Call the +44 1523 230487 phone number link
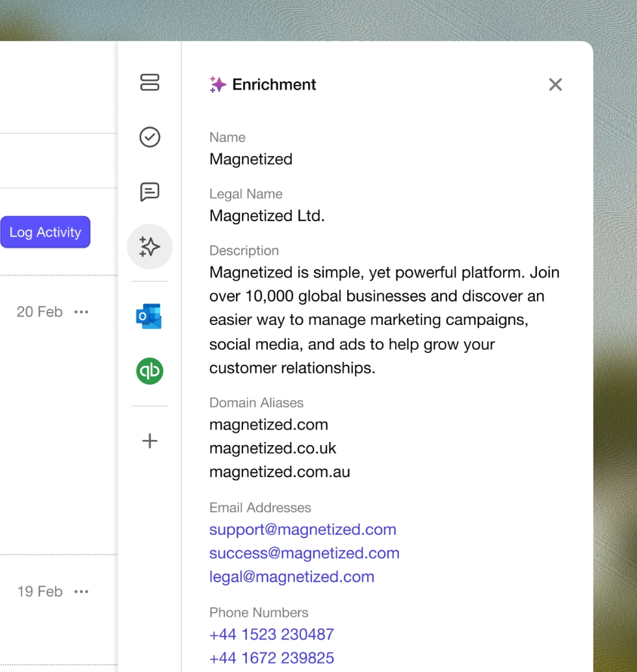637x672 pixels. (x=272, y=634)
